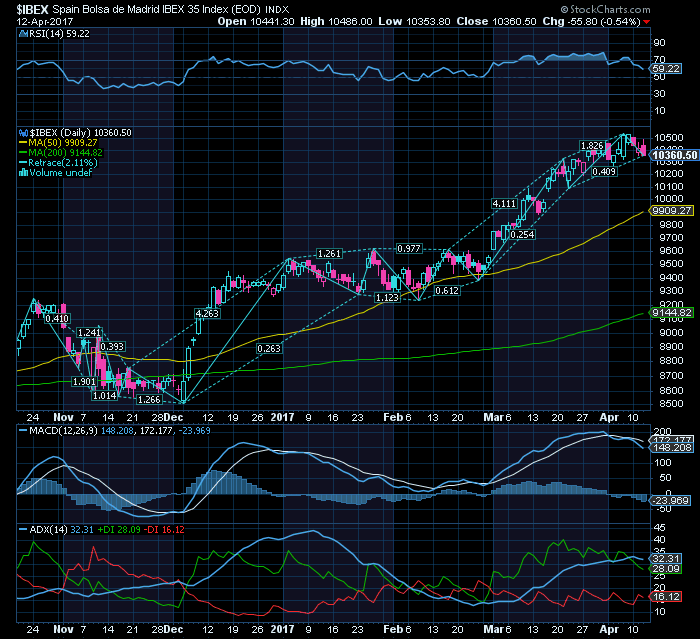Click the 1.901 retracement label
The height and width of the screenshot is (639, 700).
point(84,381)
